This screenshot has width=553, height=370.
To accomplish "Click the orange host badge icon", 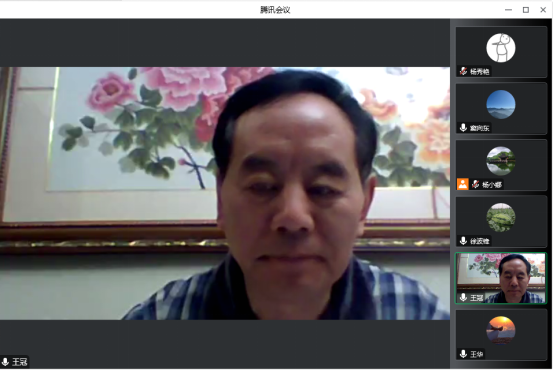I will click(462, 184).
